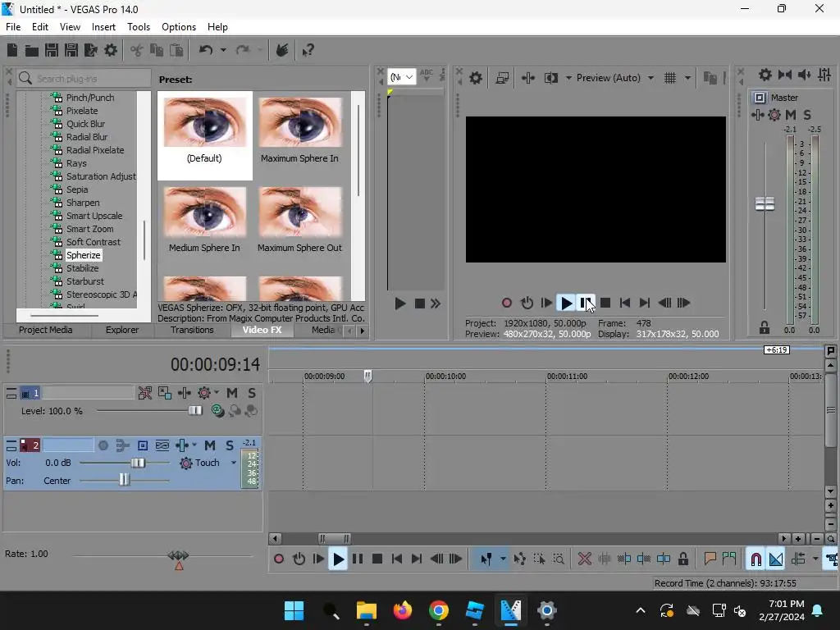The image size is (840, 630).
Task: Choose the Maximum Sphere In preset
Action: (x=299, y=130)
